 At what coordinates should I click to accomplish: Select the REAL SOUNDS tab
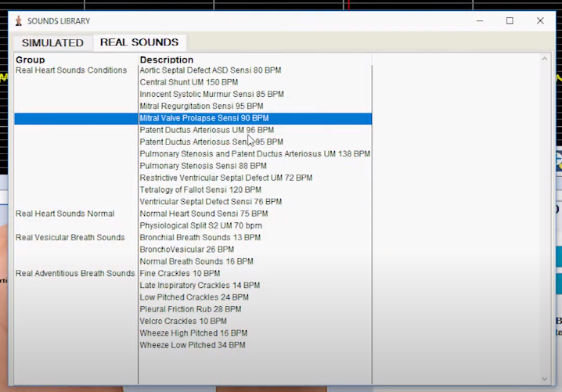click(x=139, y=42)
